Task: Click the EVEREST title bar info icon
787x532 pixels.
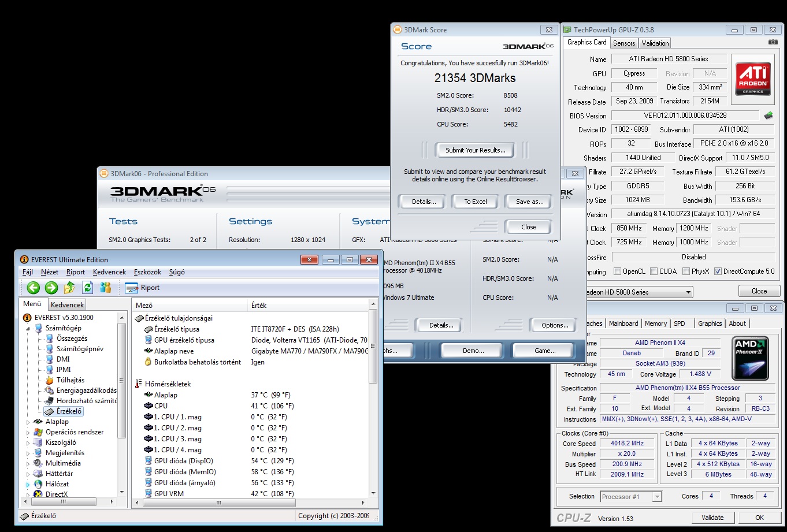Action: pyautogui.click(x=24, y=259)
